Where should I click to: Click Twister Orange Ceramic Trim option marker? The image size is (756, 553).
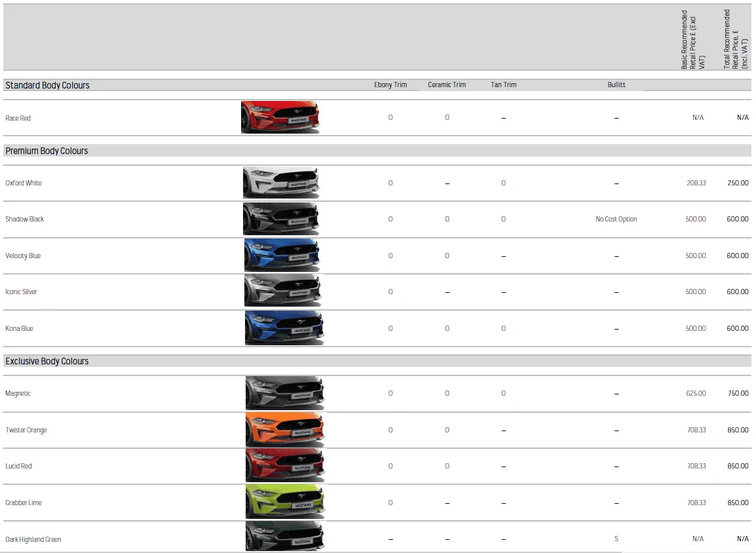[447, 430]
